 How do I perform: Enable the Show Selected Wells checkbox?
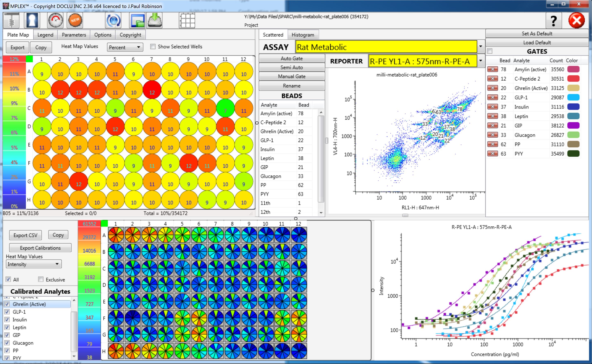click(153, 46)
